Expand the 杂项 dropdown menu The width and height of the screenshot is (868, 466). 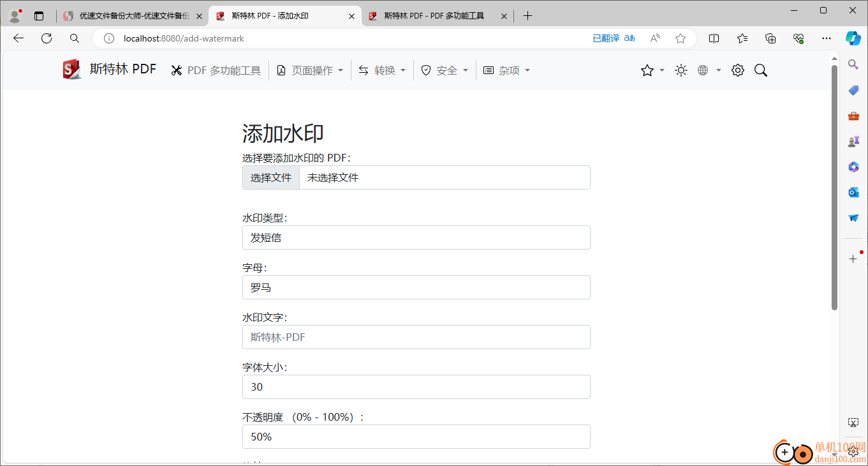coord(506,70)
